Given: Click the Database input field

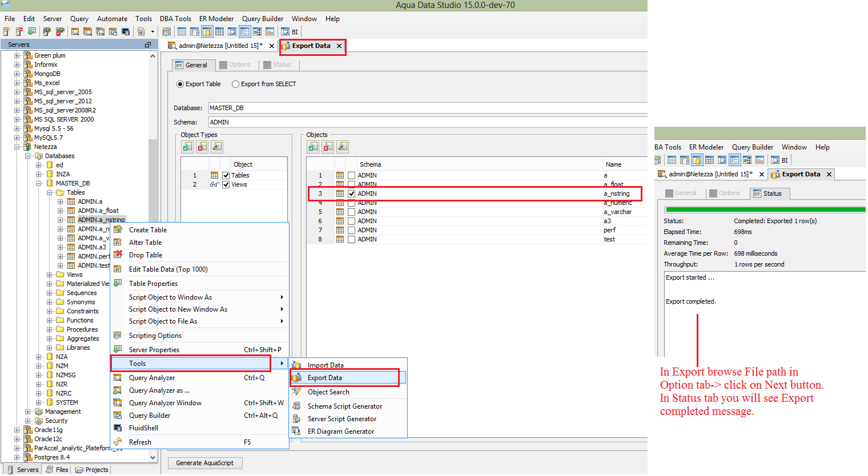Looking at the screenshot, I should coord(428,108).
